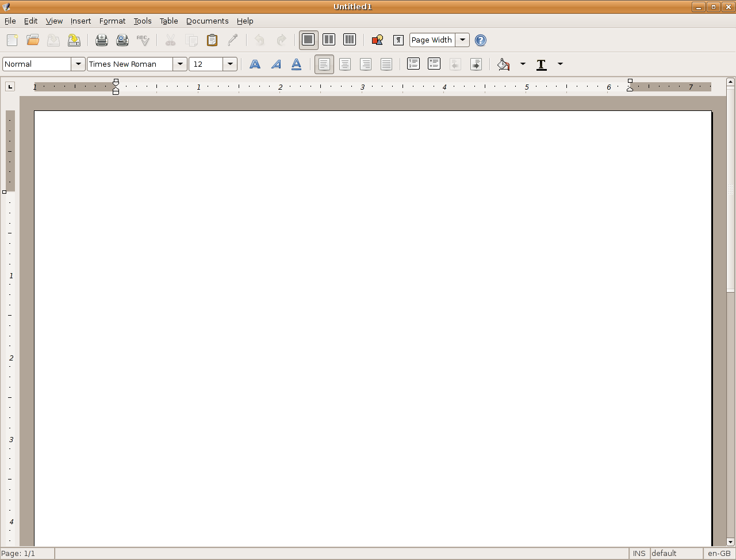
Task: Click the INS insert mode indicator
Action: click(x=639, y=553)
